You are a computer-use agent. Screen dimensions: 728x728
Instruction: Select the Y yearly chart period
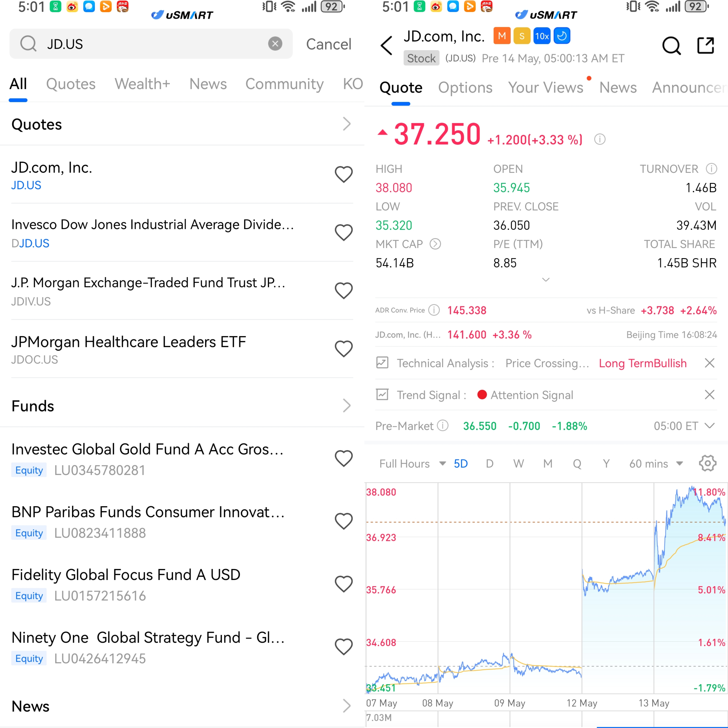(606, 464)
